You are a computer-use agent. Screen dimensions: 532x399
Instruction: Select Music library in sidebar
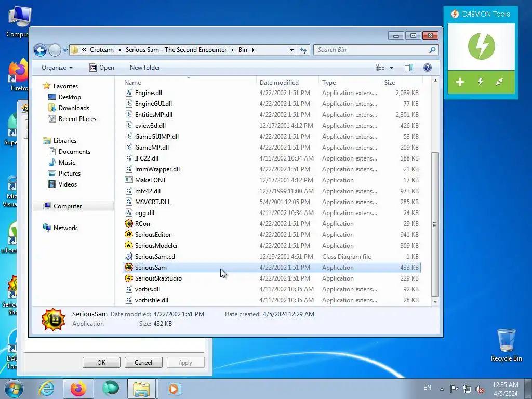tap(67, 162)
